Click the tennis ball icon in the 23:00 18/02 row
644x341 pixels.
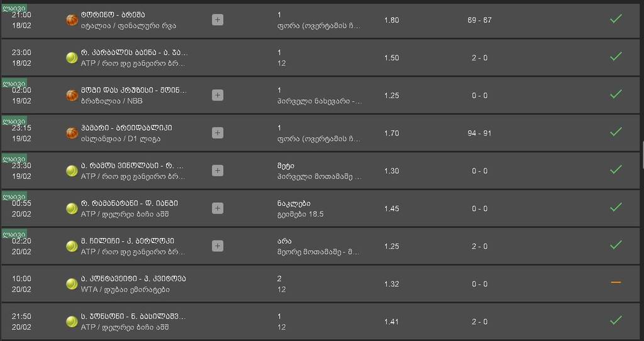[x=72, y=58]
